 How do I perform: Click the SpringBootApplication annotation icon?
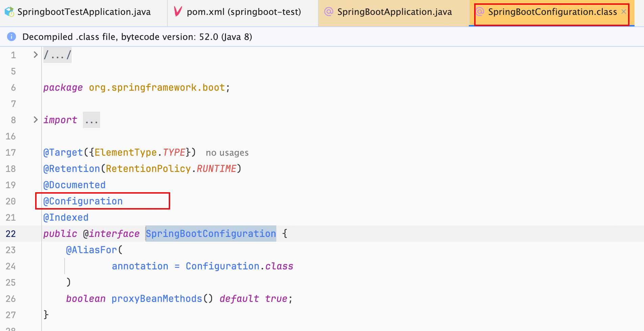(x=328, y=12)
